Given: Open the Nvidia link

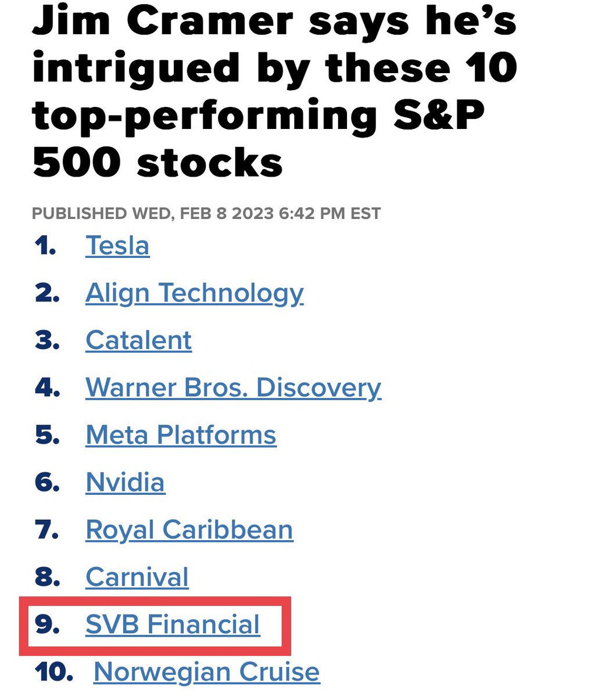Looking at the screenshot, I should point(126,483).
